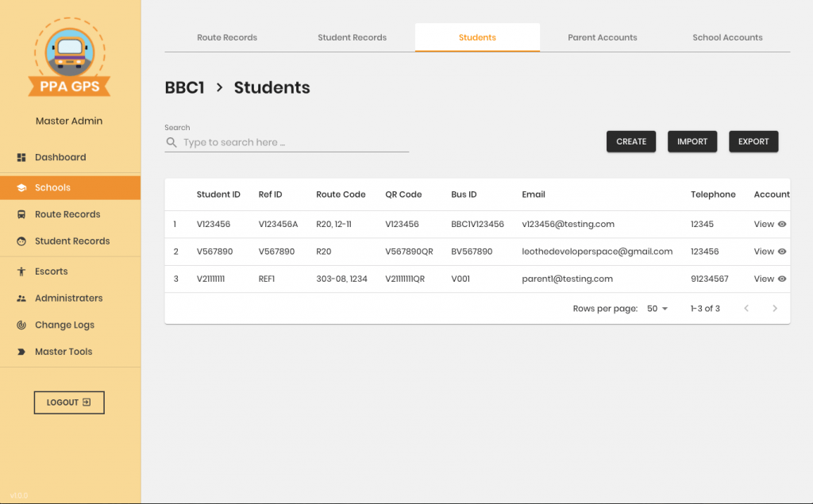Click the Administraters people icon
Viewport: 813px width, 504px height.
[x=21, y=298]
